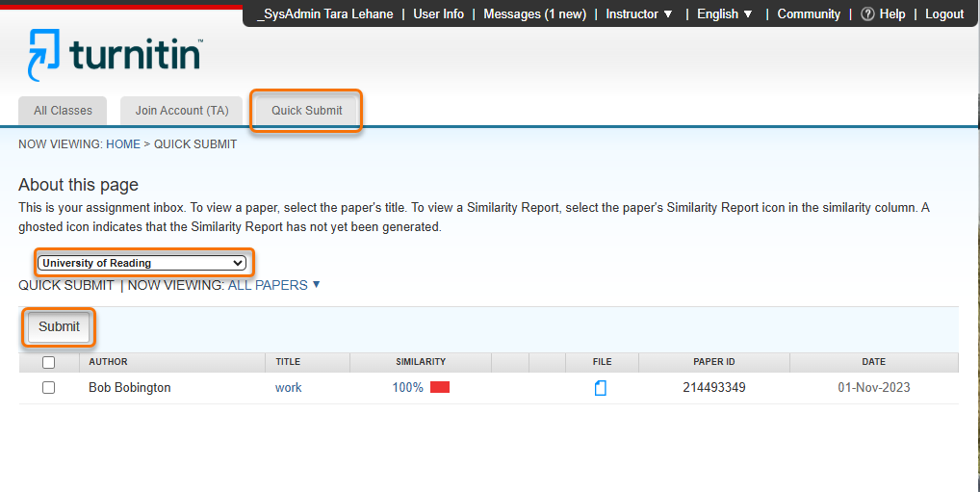This screenshot has height=492, width=980.
Task: Click the Logout link
Action: (x=944, y=13)
